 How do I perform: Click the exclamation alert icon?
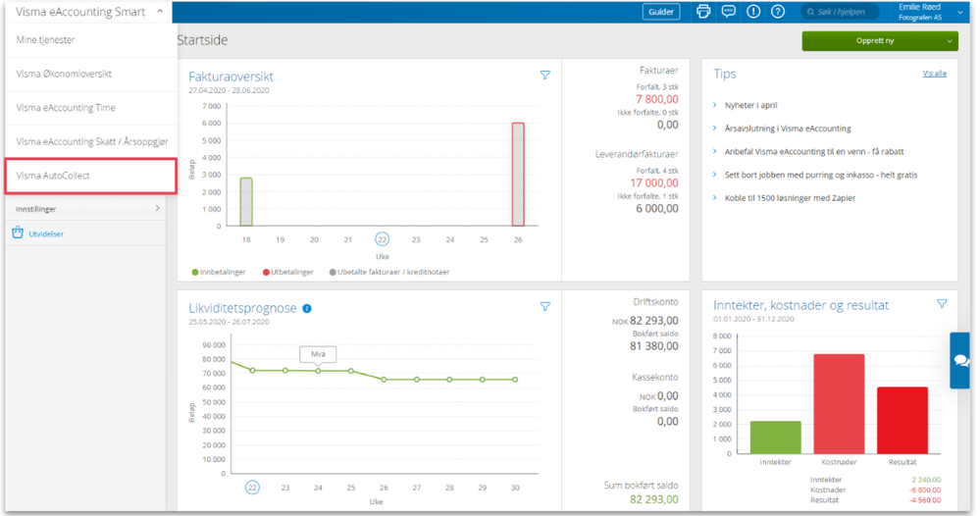pos(753,12)
